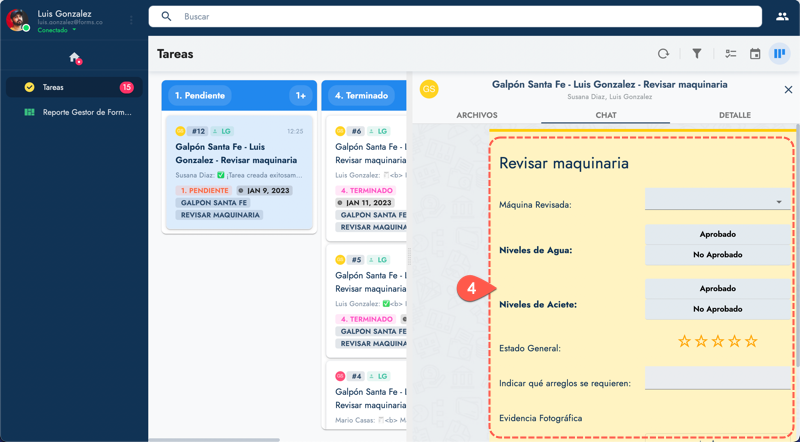The image size is (800, 442).
Task: Open task card #5
Action: pos(366,301)
